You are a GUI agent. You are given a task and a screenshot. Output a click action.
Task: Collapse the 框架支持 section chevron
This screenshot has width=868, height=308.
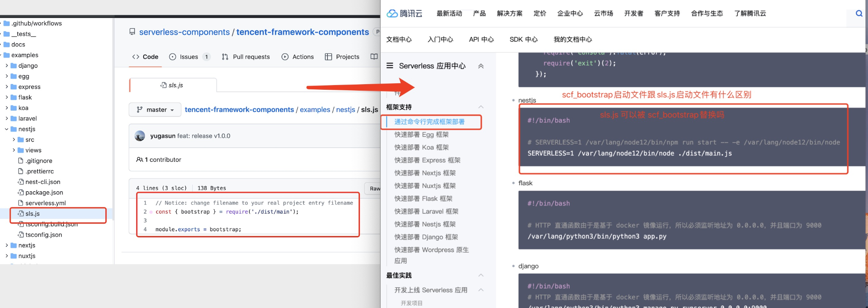click(x=481, y=107)
